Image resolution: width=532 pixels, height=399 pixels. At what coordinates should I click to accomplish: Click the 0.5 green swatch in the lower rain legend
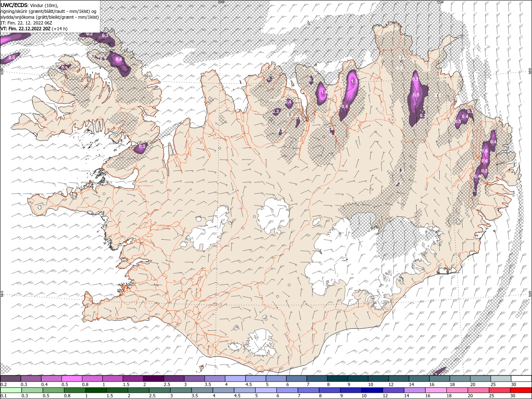53,390
